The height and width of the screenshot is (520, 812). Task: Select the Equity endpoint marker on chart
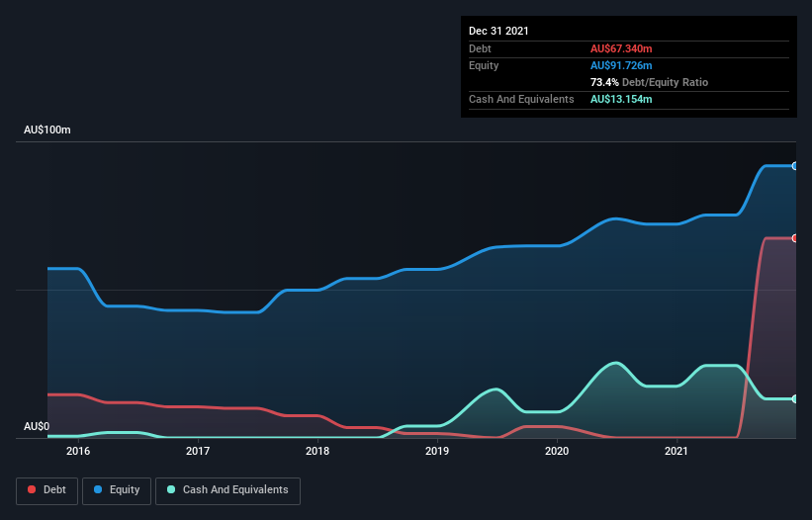[795, 166]
